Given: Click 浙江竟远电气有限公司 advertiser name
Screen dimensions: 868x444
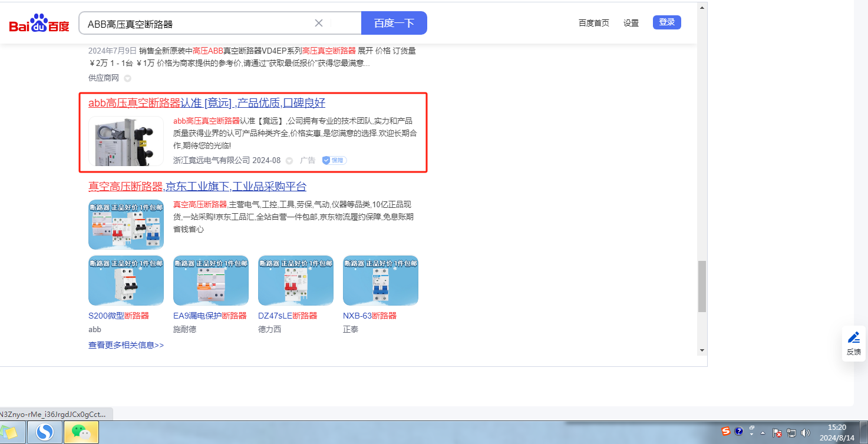Looking at the screenshot, I should pos(212,160).
